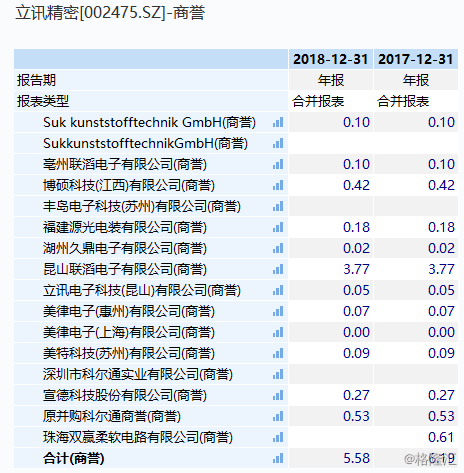
Task: Select 立讯电子科技(昆山)有限公司(商誉) label
Action: coord(142,290)
